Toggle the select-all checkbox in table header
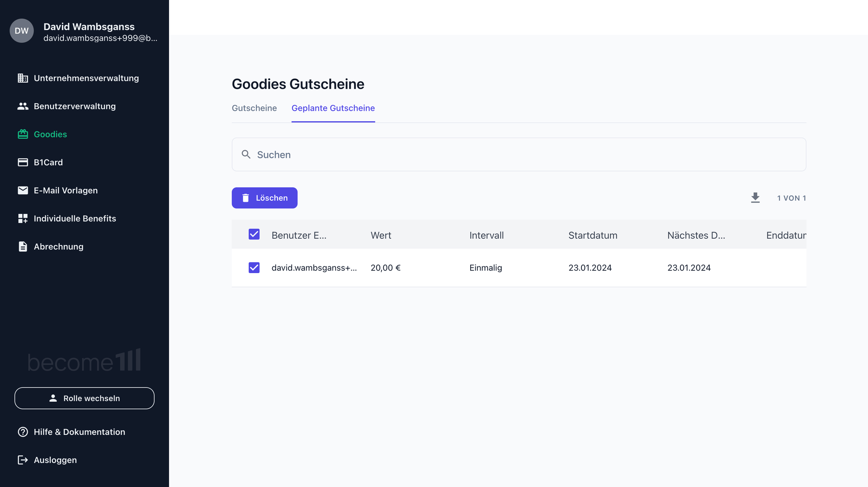The width and height of the screenshot is (868, 487). click(254, 234)
